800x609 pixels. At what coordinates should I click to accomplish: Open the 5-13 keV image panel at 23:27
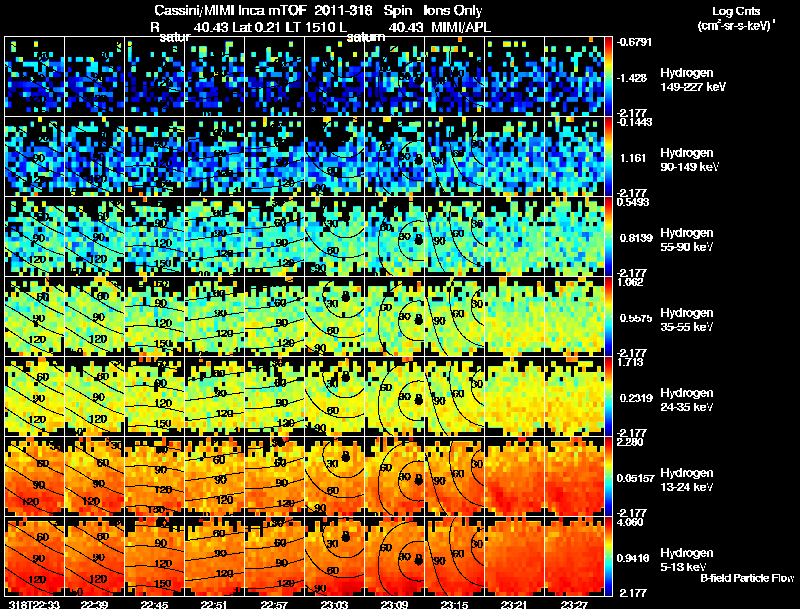pos(574,557)
